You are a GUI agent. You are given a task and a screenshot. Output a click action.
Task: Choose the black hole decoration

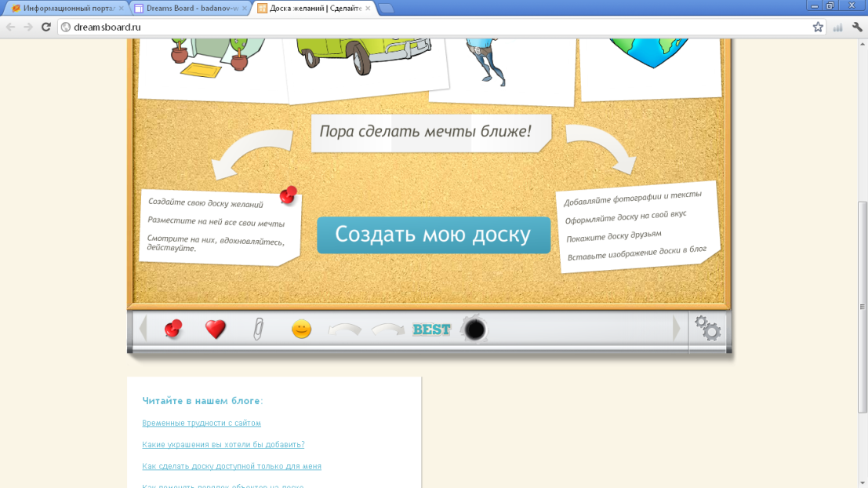point(474,330)
